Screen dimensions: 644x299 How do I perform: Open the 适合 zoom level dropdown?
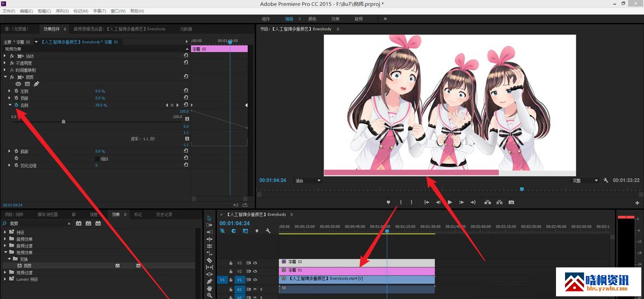[308, 181]
